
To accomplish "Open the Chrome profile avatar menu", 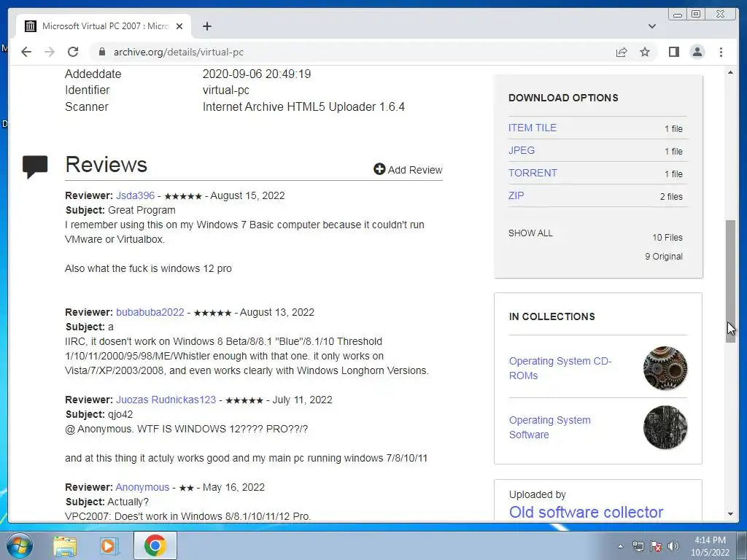I will tap(697, 52).
